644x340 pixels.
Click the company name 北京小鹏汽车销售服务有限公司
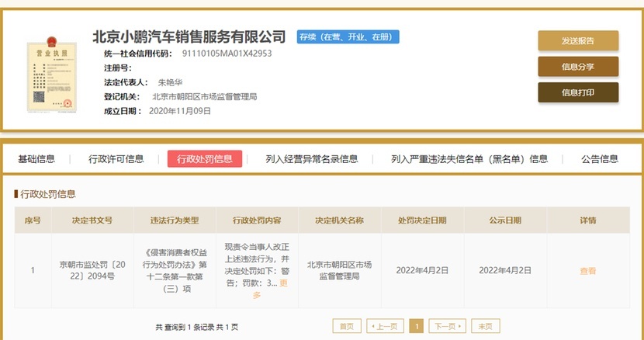click(189, 36)
